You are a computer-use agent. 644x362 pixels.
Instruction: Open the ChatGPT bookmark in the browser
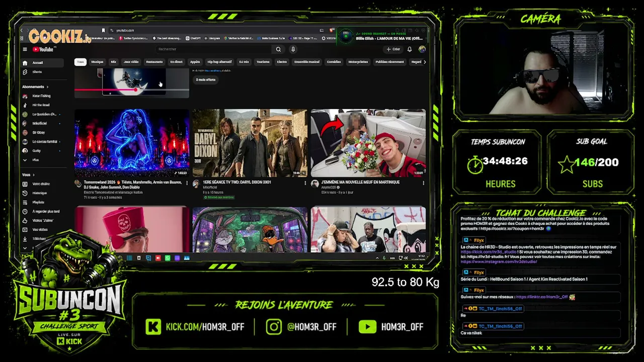194,38
